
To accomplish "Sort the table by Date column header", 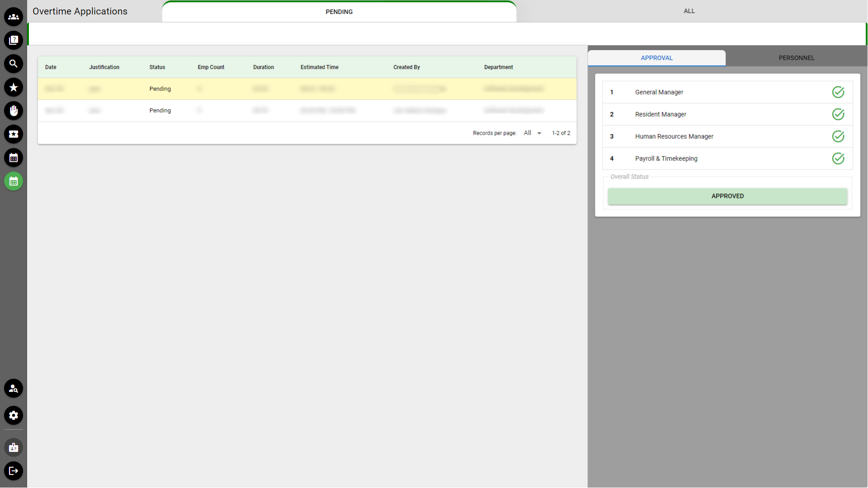I will tap(51, 67).
